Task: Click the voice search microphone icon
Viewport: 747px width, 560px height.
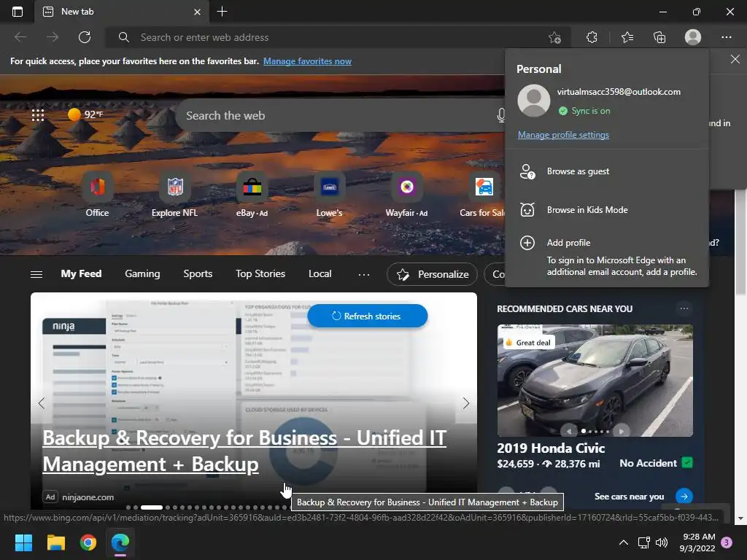Action: (x=500, y=115)
